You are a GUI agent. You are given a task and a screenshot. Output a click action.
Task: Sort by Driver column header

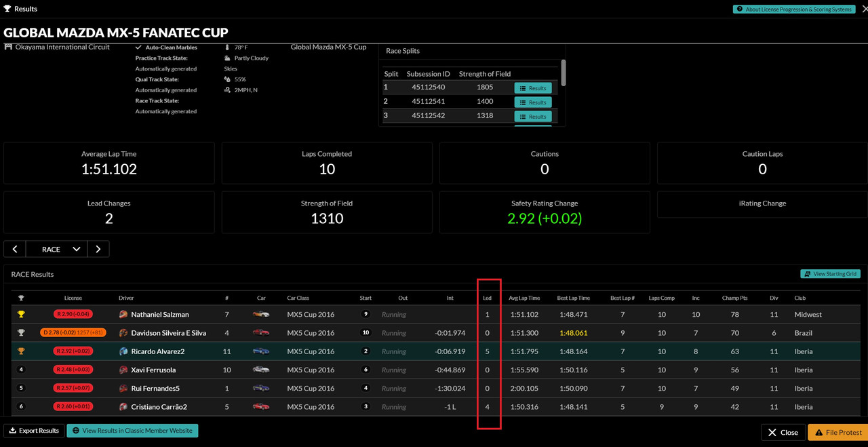[126, 298]
